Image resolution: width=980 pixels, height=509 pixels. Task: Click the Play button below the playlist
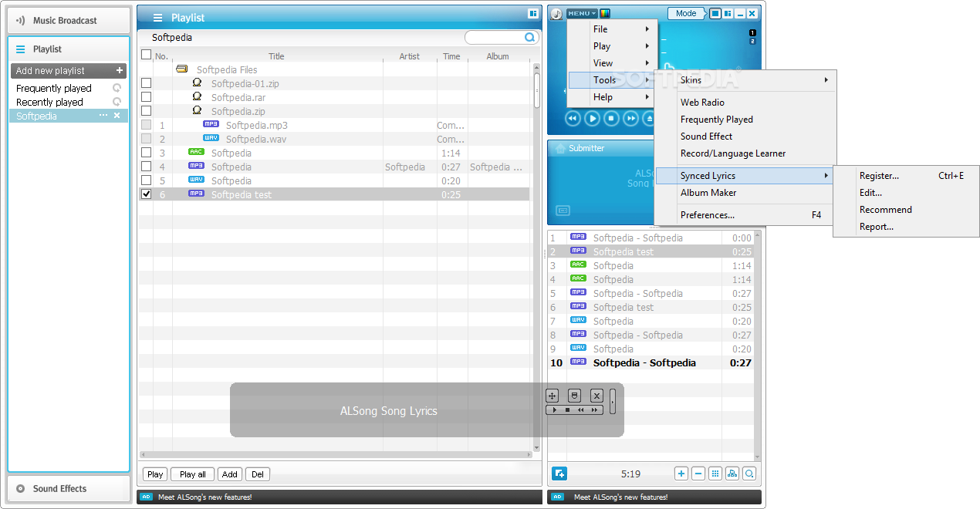pos(155,474)
